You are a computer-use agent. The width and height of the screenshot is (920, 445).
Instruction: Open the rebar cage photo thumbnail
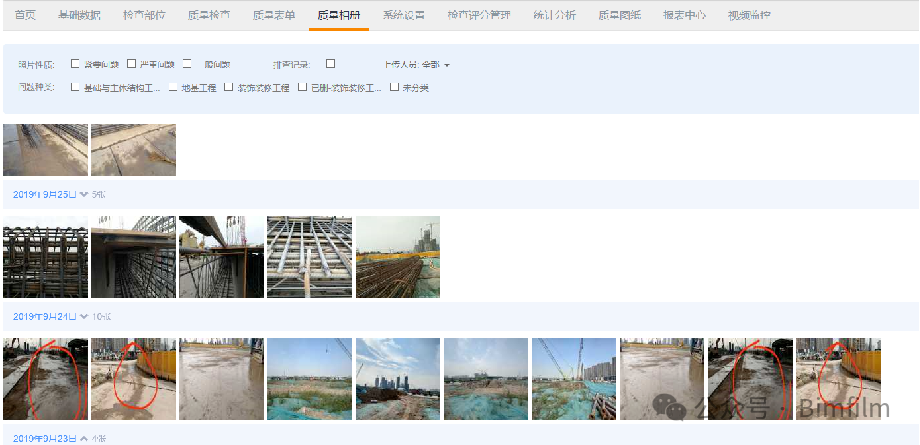tap(45, 257)
